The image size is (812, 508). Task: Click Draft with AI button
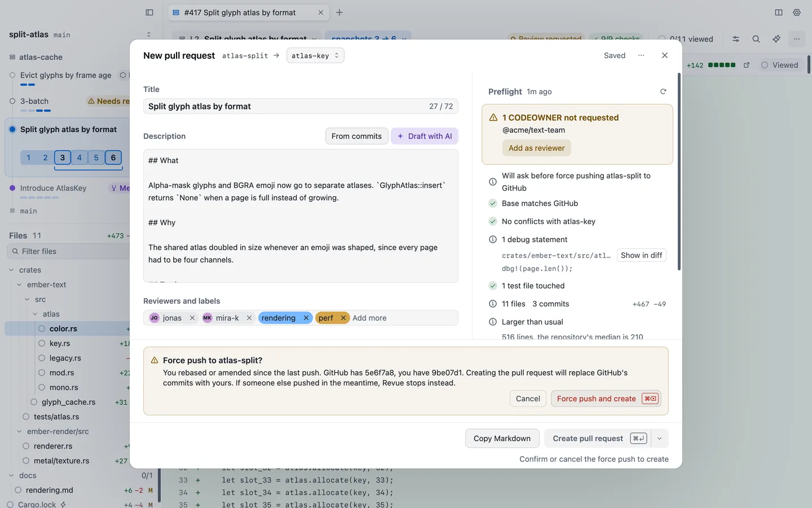[425, 136]
